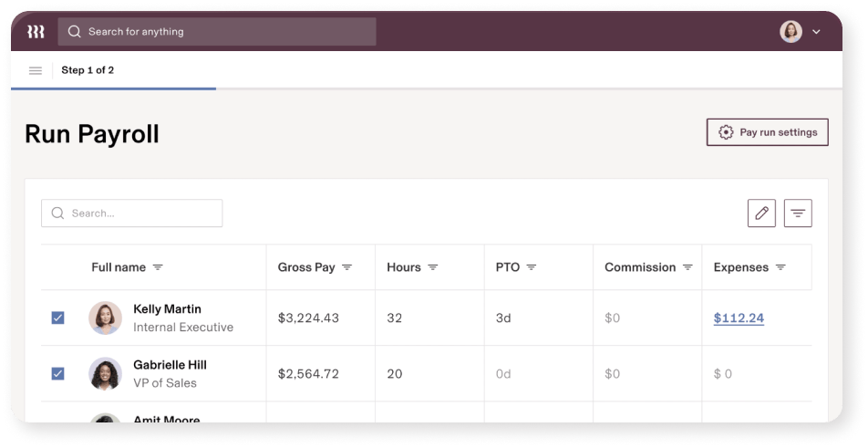Select the name Kelly Martin
Image resolution: width=868 pixels, height=448 pixels.
click(x=167, y=309)
